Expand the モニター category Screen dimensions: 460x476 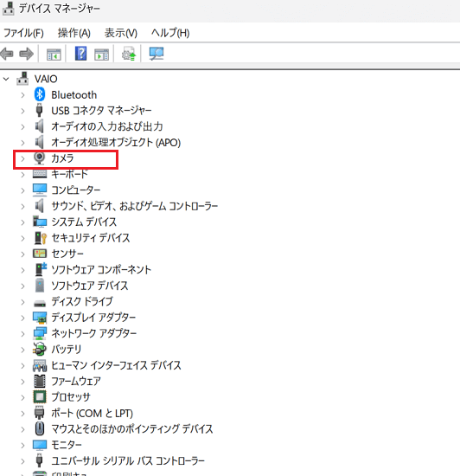[x=22, y=445]
